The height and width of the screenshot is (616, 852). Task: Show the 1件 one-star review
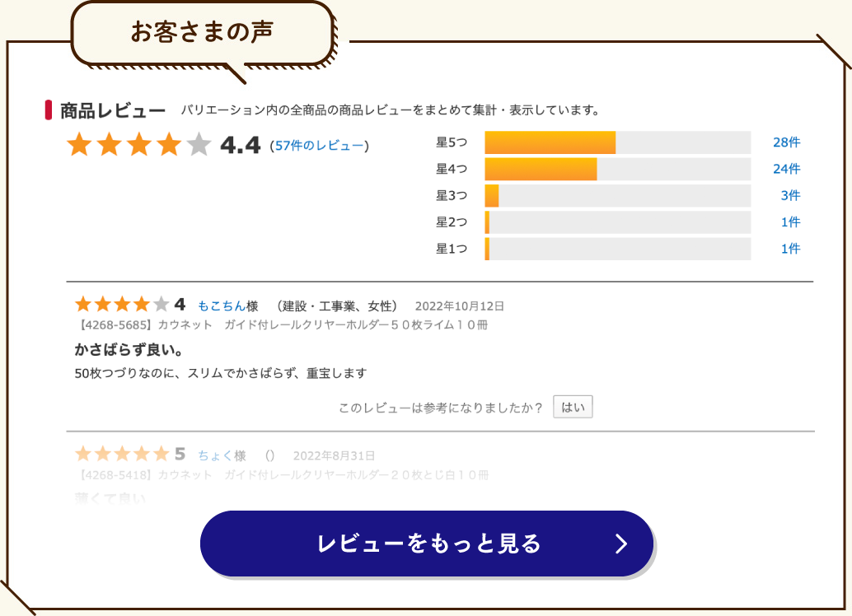pyautogui.click(x=790, y=249)
